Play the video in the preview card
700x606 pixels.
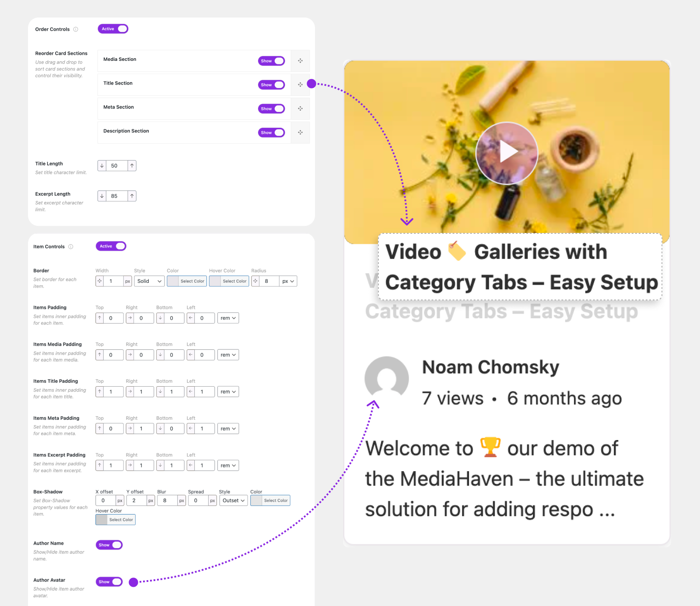[x=507, y=152]
